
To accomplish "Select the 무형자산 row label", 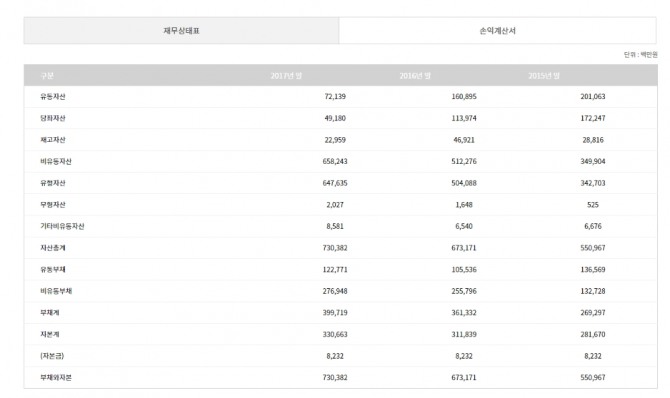I will [x=53, y=205].
